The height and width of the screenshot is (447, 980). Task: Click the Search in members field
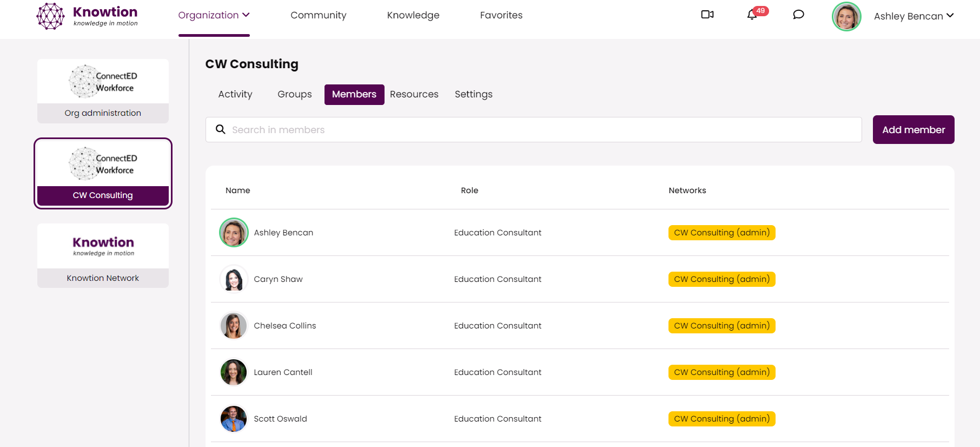pyautogui.click(x=541, y=129)
